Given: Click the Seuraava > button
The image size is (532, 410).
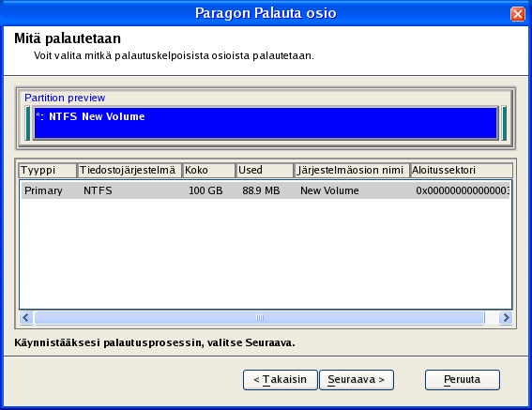Looking at the screenshot, I should [357, 380].
